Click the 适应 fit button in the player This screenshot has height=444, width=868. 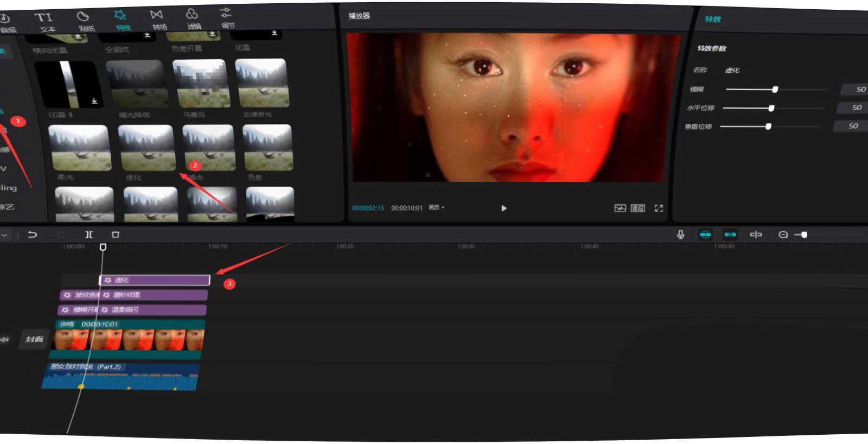[x=637, y=208]
